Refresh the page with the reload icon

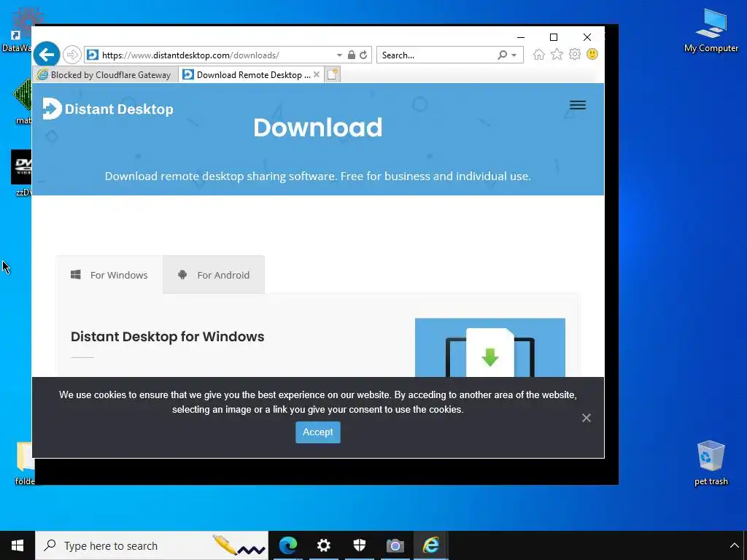pyautogui.click(x=363, y=55)
